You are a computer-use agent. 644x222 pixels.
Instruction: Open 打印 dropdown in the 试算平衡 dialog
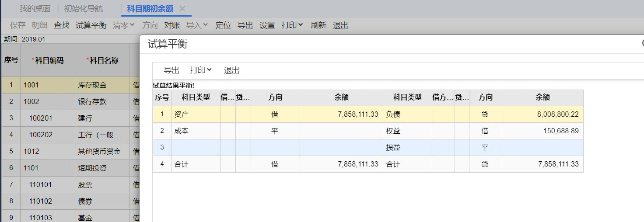[201, 70]
